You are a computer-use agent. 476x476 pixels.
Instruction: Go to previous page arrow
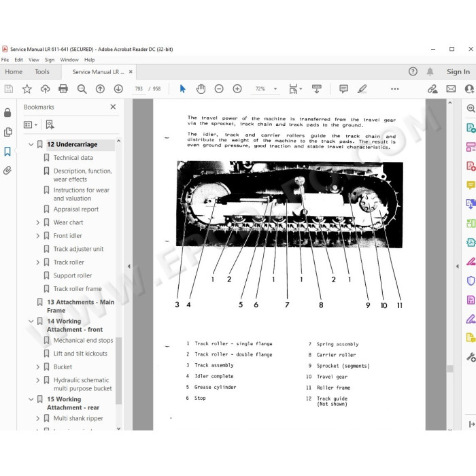100,88
